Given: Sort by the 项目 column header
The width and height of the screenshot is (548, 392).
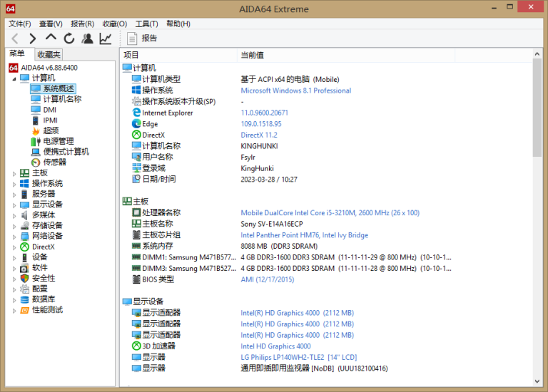Looking at the screenshot, I should tap(179, 55).
